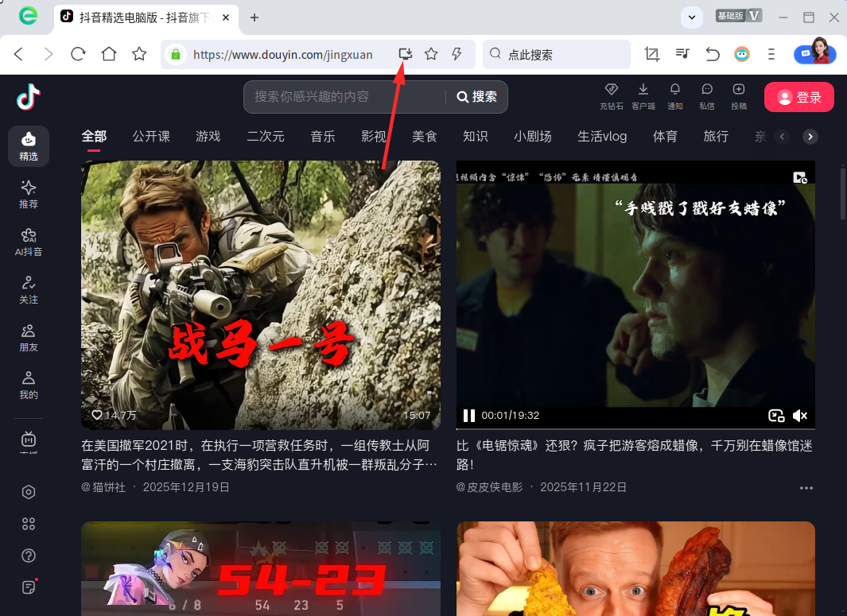Unmute the playing video
This screenshot has height=616, width=847.
tap(800, 415)
